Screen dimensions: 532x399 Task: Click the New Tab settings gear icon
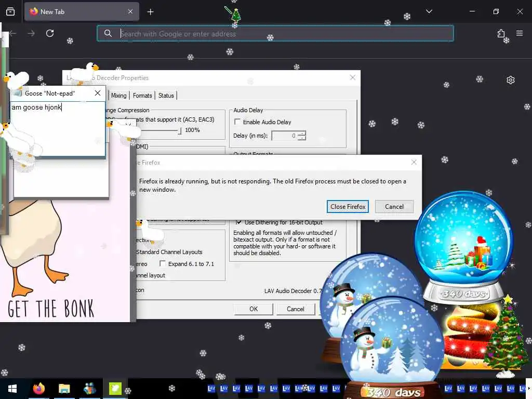(510, 80)
